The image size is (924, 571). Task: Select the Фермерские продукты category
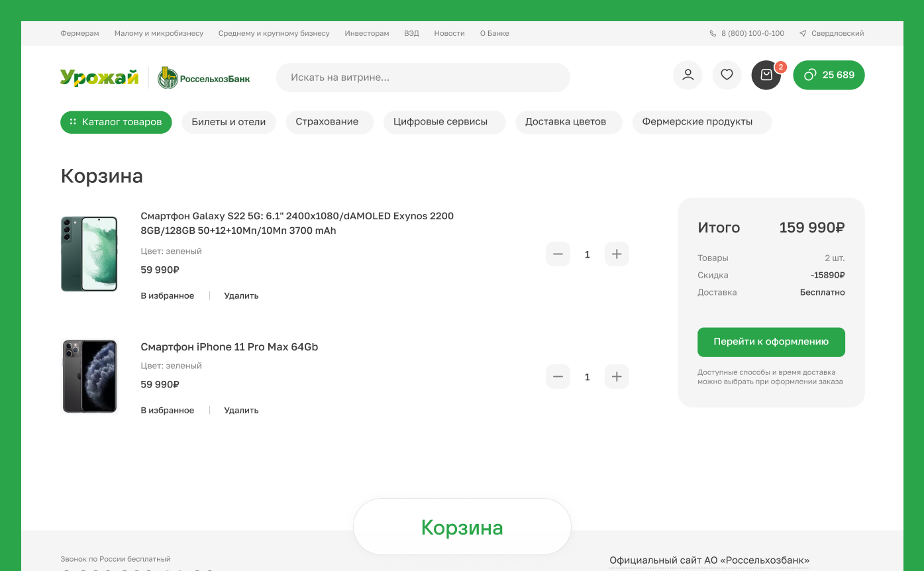pos(701,122)
